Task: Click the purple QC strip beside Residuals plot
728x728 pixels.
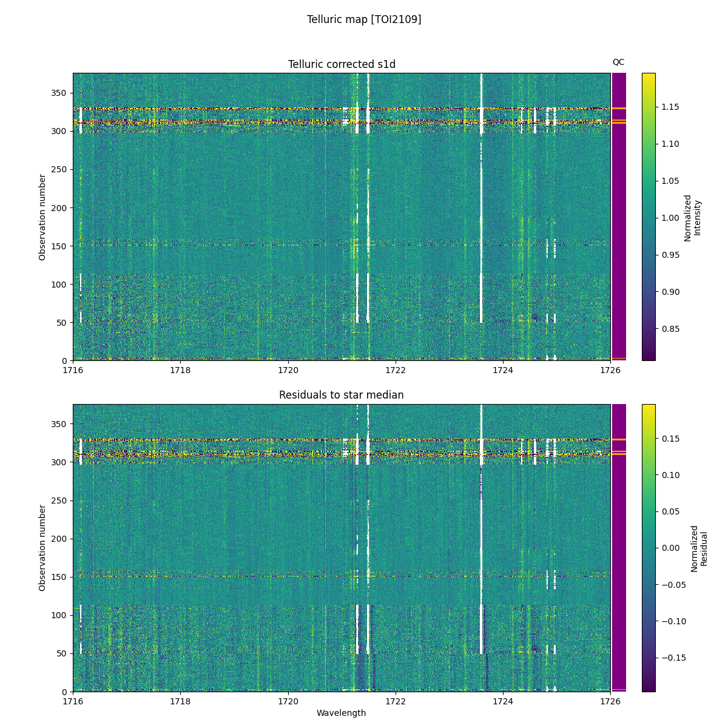Action: point(619,548)
